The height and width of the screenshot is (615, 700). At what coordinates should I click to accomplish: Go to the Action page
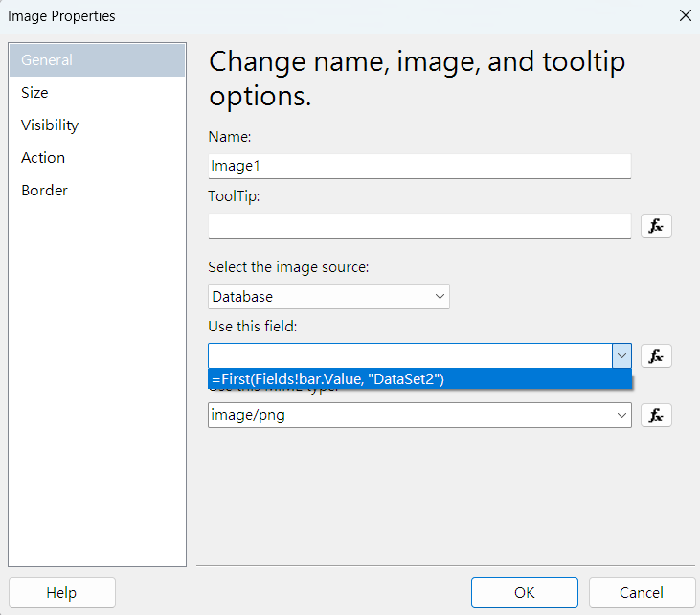click(43, 158)
